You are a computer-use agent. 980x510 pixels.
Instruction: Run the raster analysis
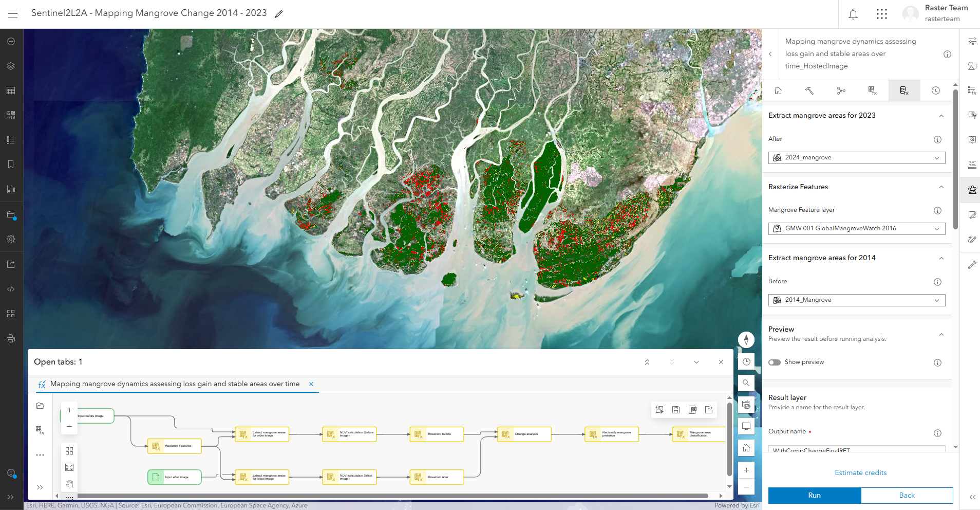coord(815,495)
